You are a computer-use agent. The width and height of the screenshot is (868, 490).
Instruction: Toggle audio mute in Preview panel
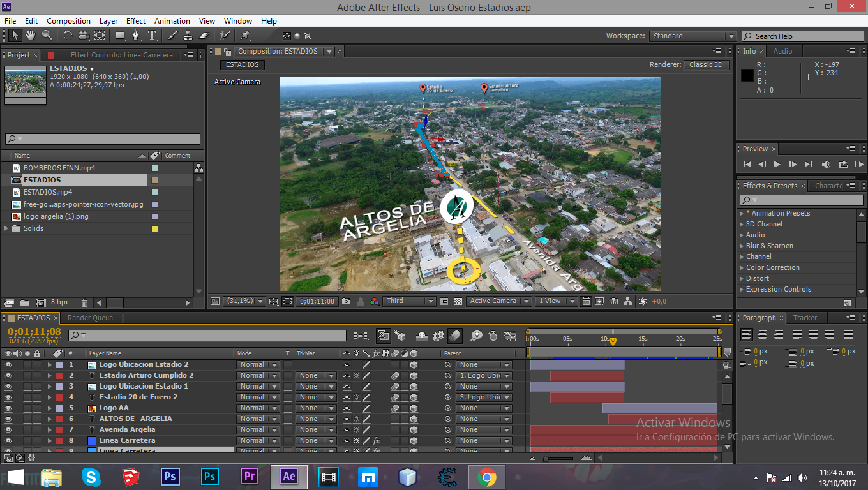pyautogui.click(x=827, y=164)
